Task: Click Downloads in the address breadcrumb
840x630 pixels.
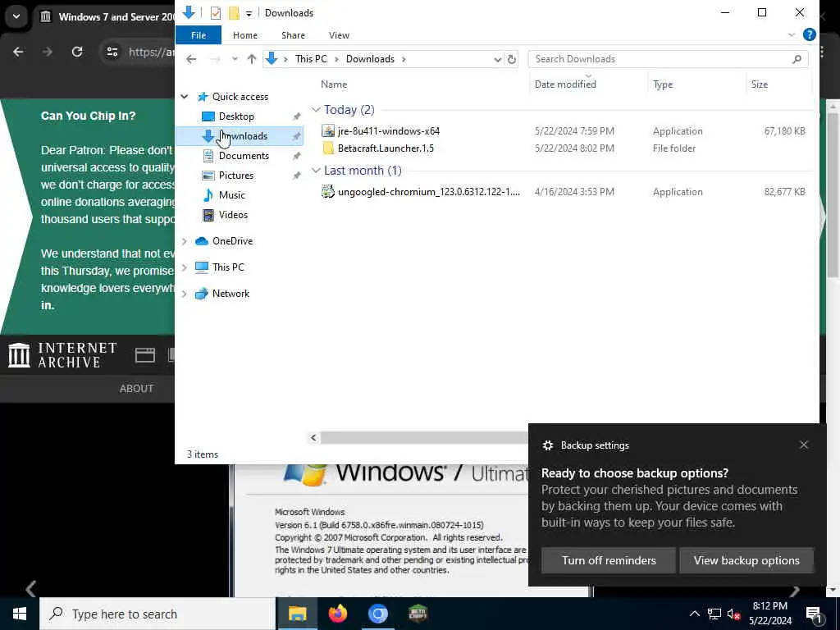Action: 370,59
